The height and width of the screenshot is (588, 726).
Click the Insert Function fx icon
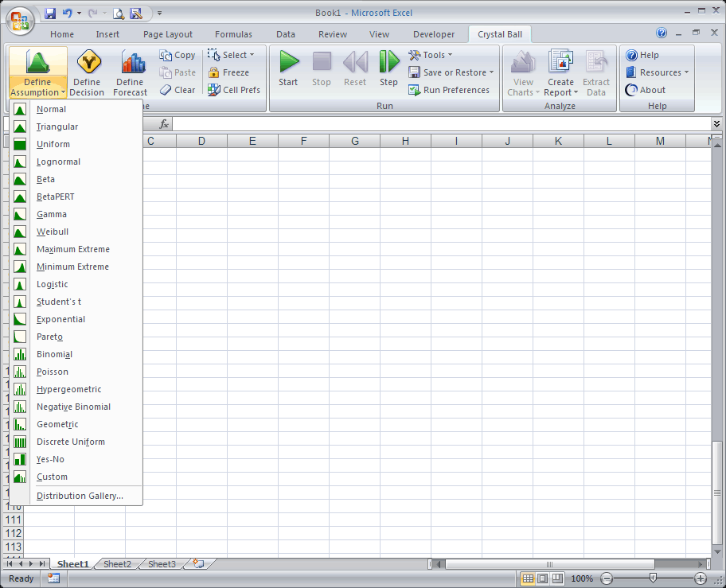click(164, 124)
